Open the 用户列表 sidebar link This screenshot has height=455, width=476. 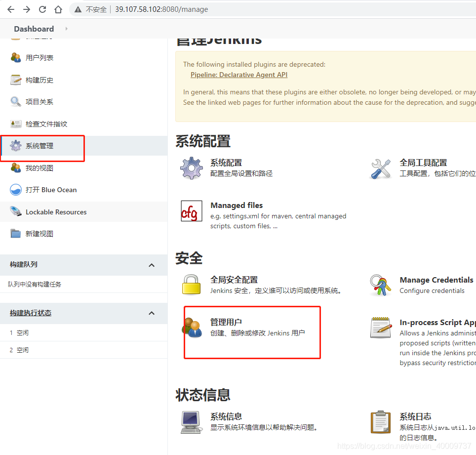pyautogui.click(x=40, y=58)
